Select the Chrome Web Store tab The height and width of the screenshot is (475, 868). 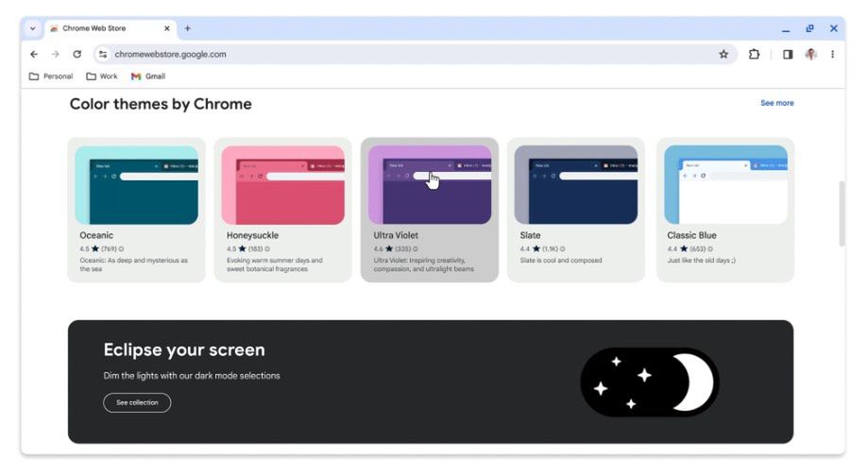pos(110,28)
